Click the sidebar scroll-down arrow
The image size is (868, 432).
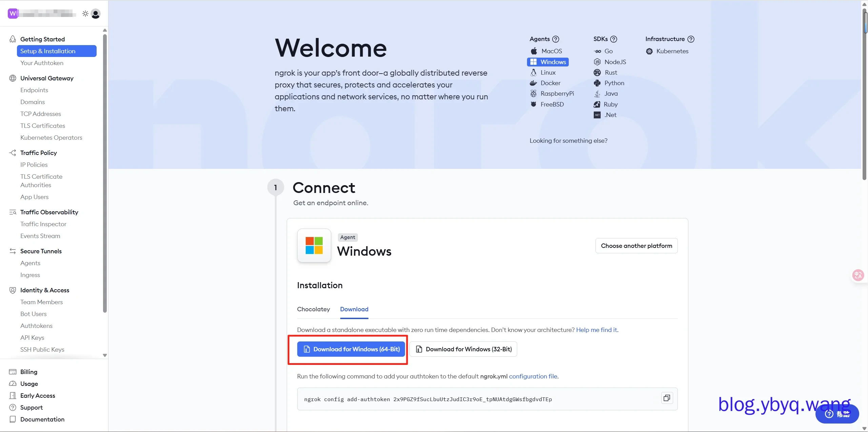(x=105, y=355)
